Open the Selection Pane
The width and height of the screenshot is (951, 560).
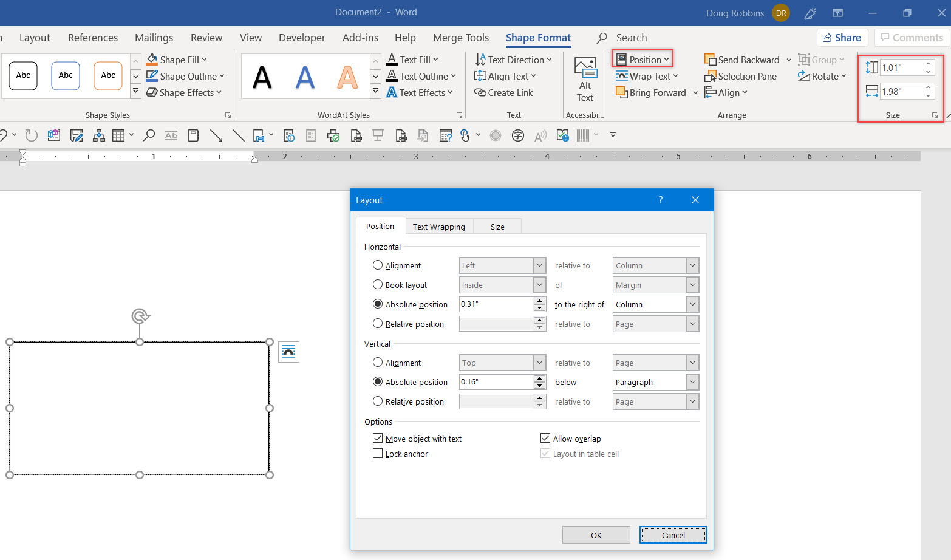(x=740, y=76)
